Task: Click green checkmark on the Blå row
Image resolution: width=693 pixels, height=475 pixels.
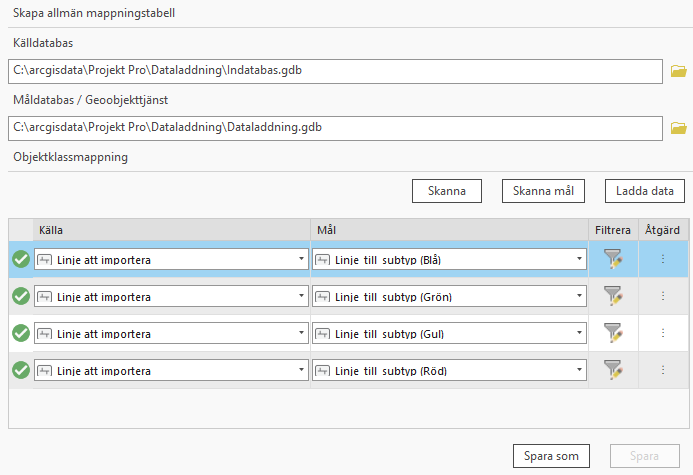Action: click(x=20, y=260)
